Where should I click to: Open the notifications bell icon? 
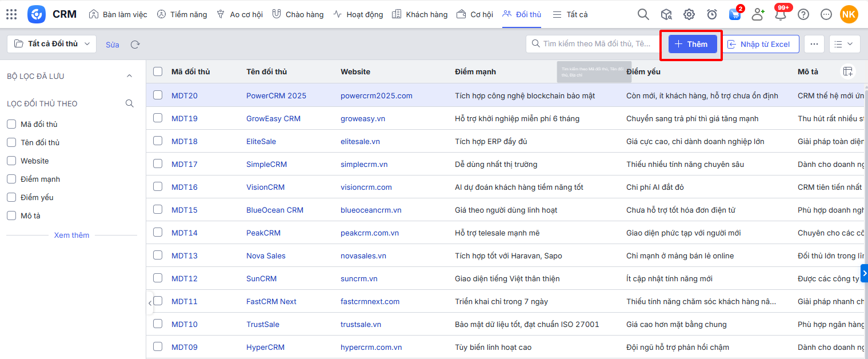(780, 15)
